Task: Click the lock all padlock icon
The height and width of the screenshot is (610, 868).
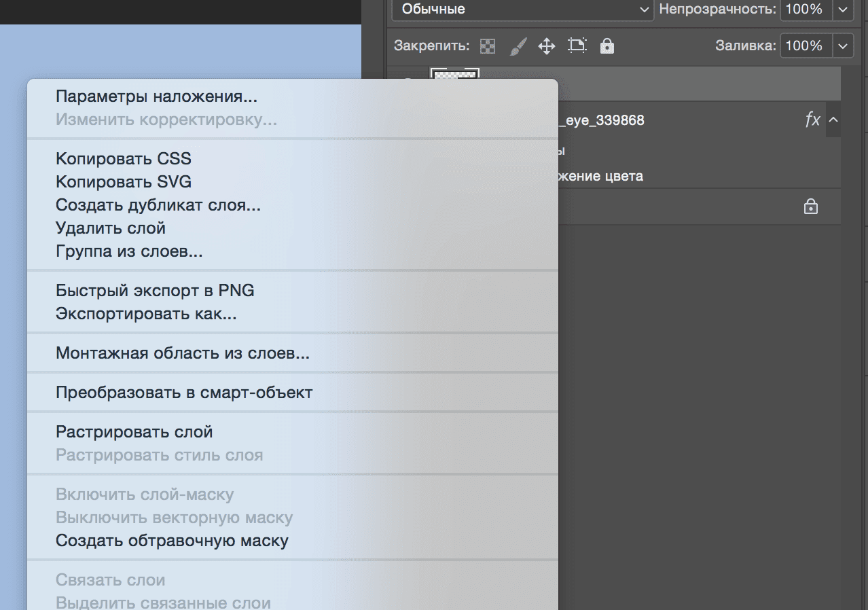Action: (x=607, y=46)
